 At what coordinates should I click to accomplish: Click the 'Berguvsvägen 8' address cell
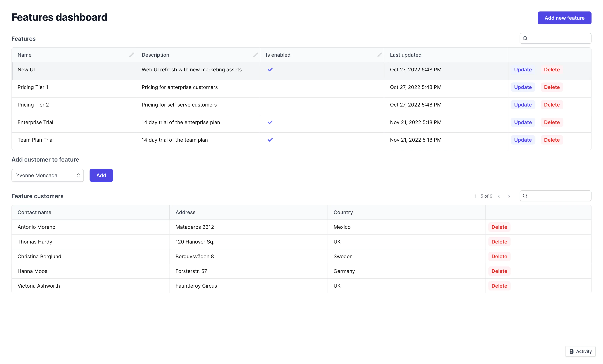pyautogui.click(x=248, y=256)
